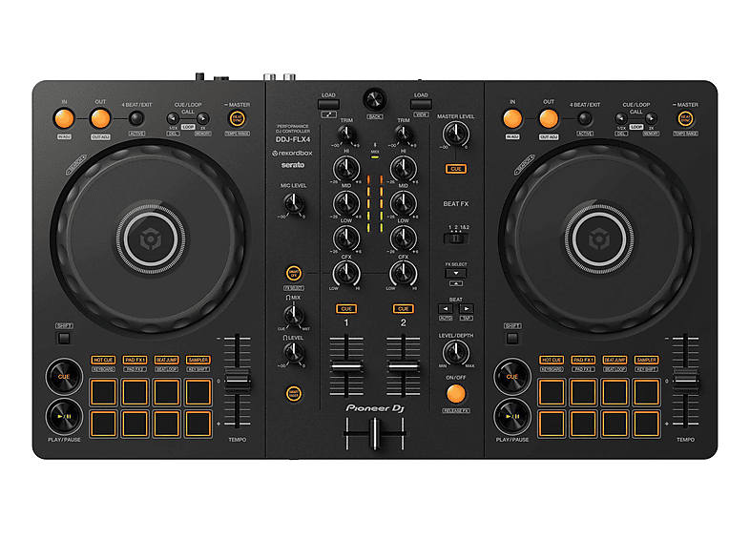
Task: Click channel 1 CFX filter knob
Action: (x=346, y=274)
